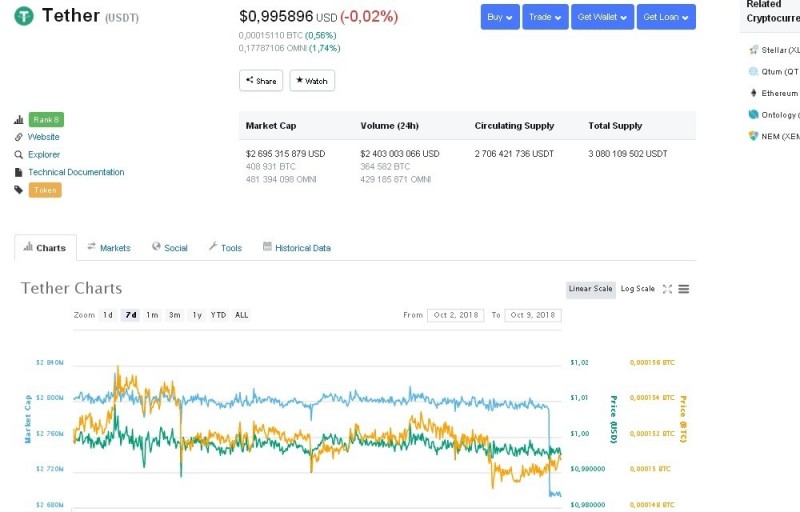Click the Explorer magnifier icon
Screen dimensions: 800x512
[19, 155]
